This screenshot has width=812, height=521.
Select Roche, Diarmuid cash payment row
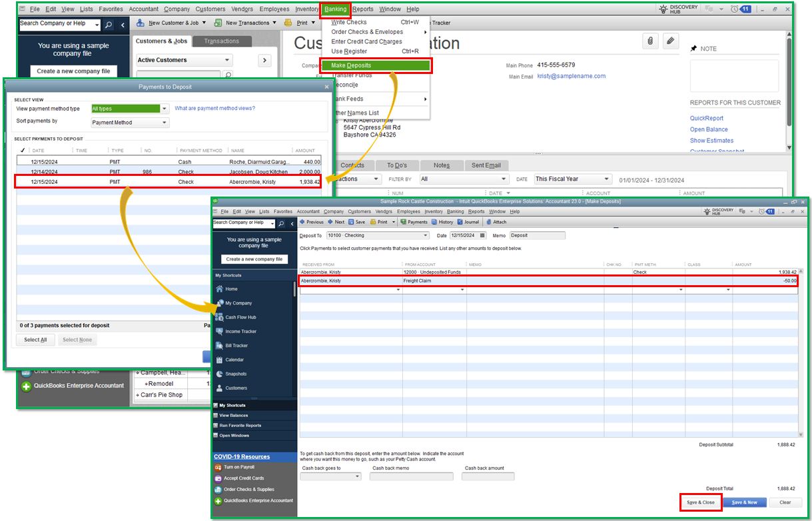pos(169,162)
